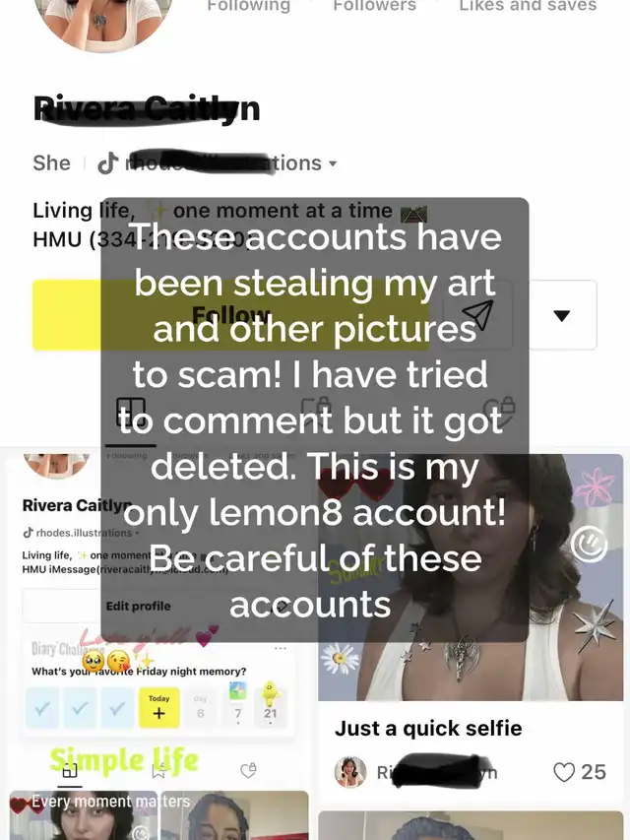Open the black triangle dropdown beside Follow
The height and width of the screenshot is (840, 630).
coord(561,315)
